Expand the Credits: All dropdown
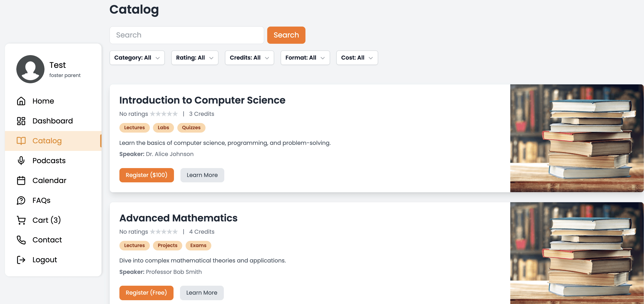This screenshot has height=304, width=644. 249,58
